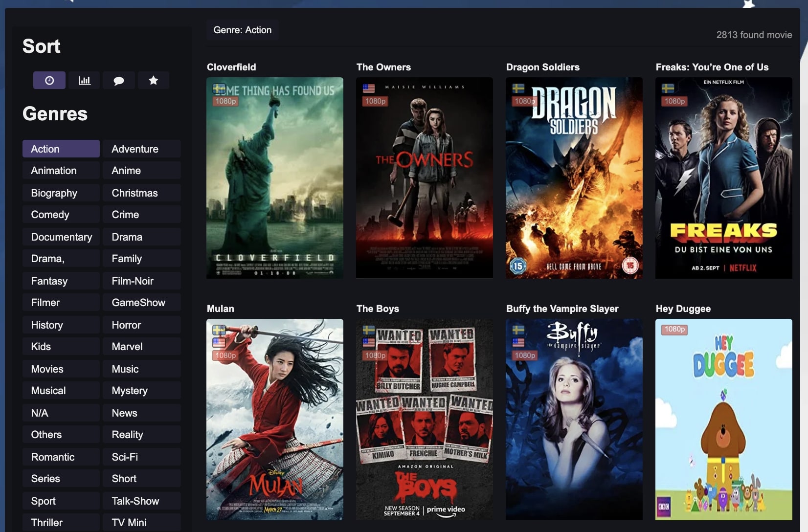Click the 1080p badge on Mulan poster
The width and height of the screenshot is (808, 532).
[225, 355]
